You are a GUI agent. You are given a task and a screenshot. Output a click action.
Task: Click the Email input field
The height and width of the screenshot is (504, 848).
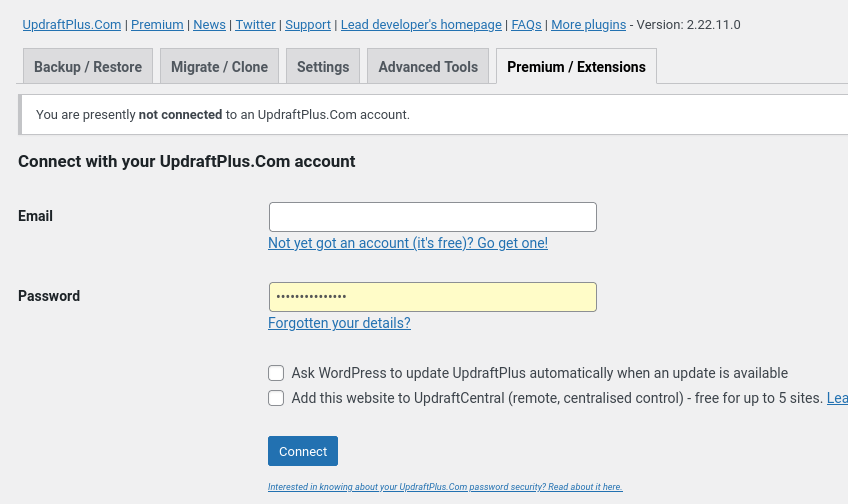point(432,217)
